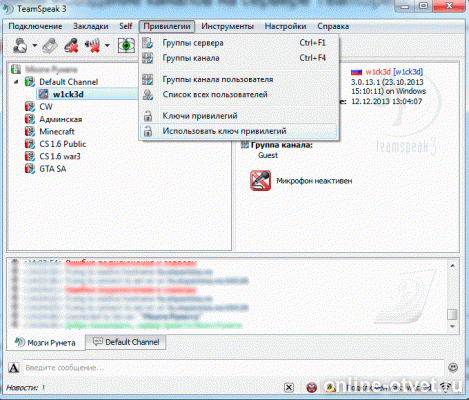Click the text format A icon

13,368
